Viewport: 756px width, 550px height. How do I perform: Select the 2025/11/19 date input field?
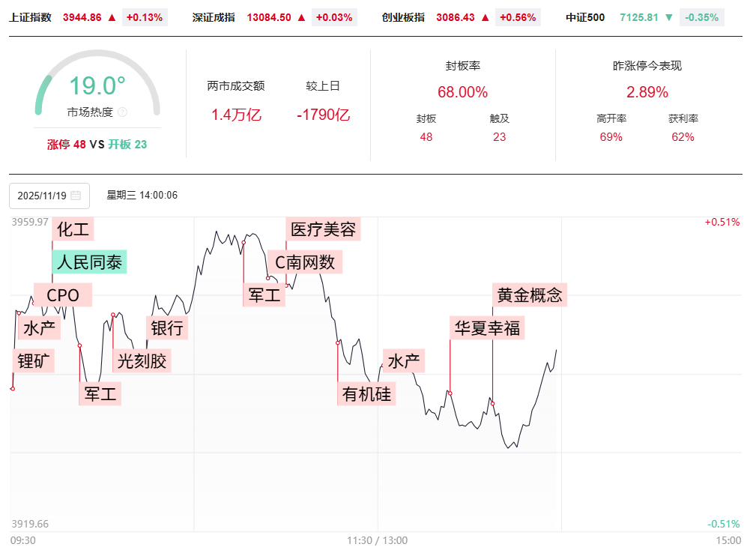pos(42,196)
